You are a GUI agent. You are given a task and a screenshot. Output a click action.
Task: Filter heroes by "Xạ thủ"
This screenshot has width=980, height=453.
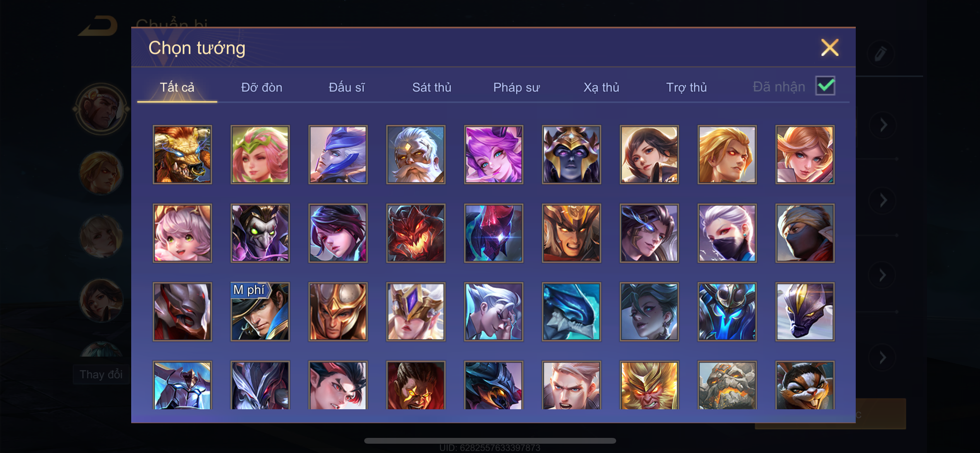click(601, 88)
